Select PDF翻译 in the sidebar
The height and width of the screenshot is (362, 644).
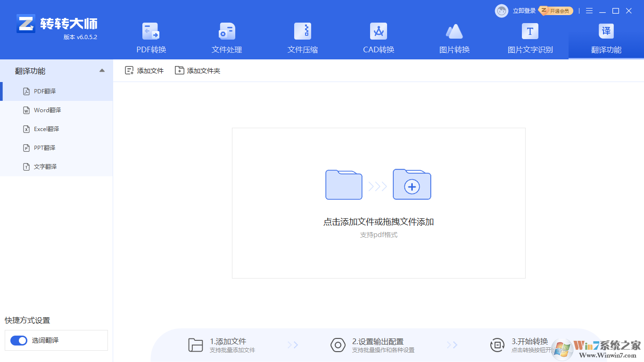(57, 91)
